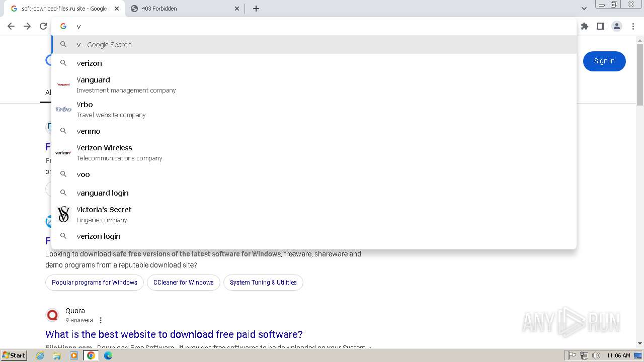Image resolution: width=644 pixels, height=362 pixels.
Task: Select Chrome in the taskbar
Action: click(x=91, y=355)
